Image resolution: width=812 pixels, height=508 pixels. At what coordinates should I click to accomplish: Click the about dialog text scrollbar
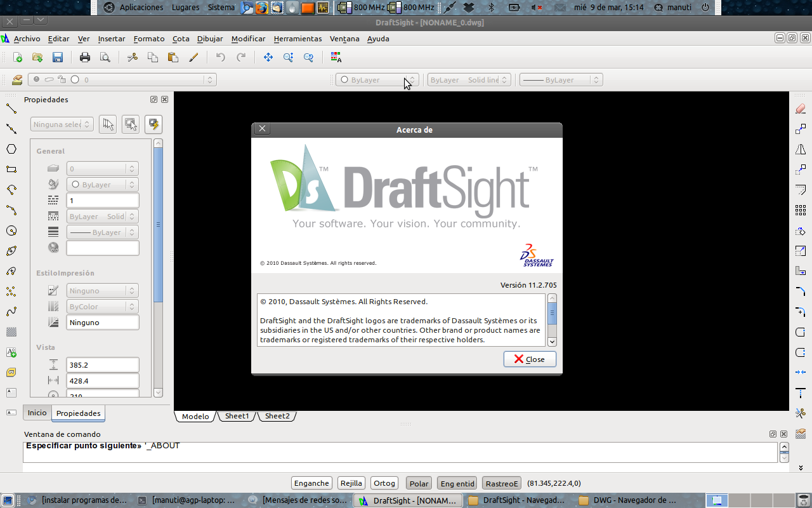552,320
